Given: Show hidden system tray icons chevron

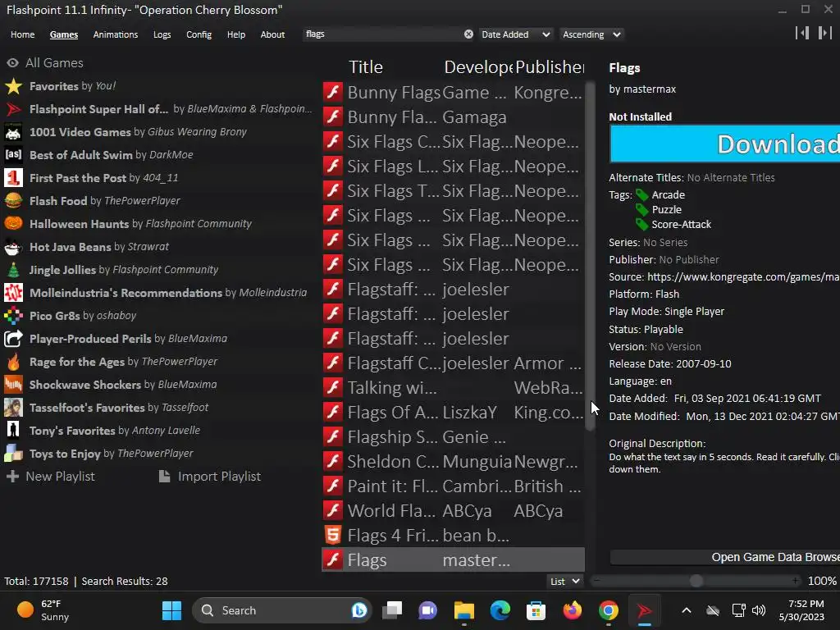Looking at the screenshot, I should pos(687,610).
